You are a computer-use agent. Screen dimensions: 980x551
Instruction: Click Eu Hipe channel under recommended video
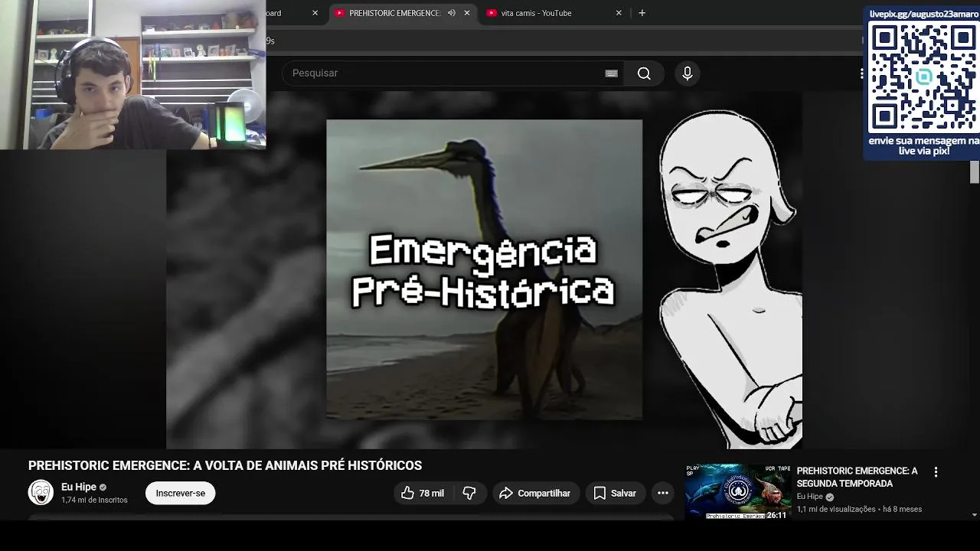tap(810, 497)
